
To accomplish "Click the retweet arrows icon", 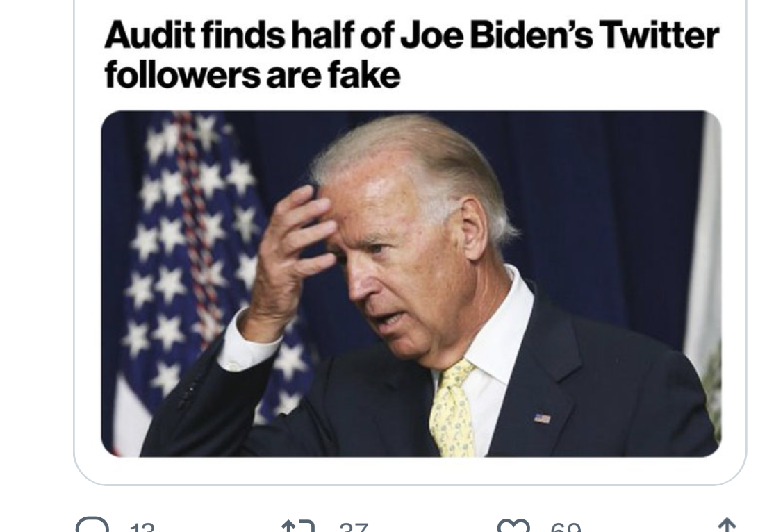I will tap(297, 527).
